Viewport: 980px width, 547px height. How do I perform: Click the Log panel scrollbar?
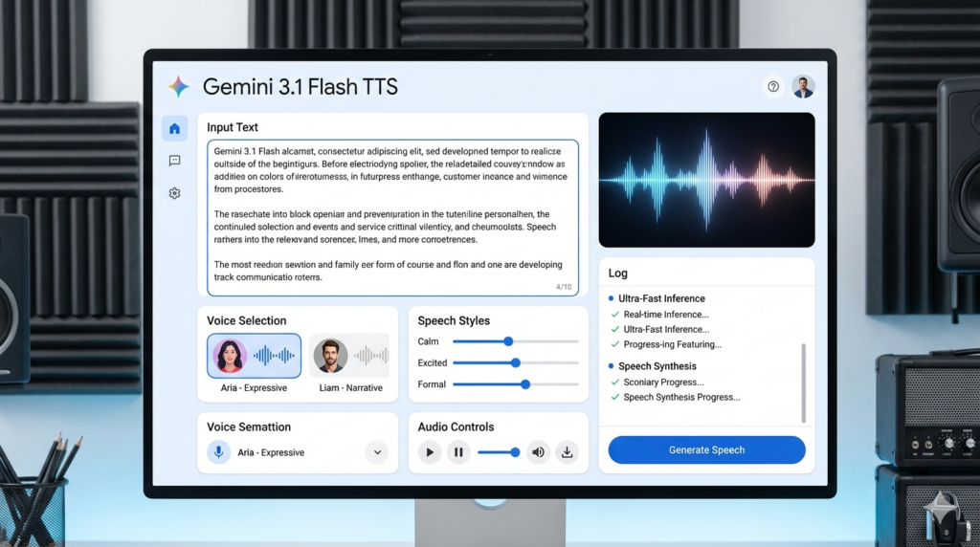pos(804,383)
